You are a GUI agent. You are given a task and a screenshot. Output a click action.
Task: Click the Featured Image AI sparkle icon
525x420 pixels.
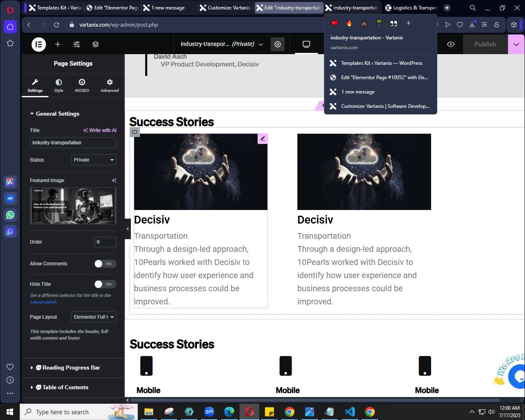click(114, 180)
